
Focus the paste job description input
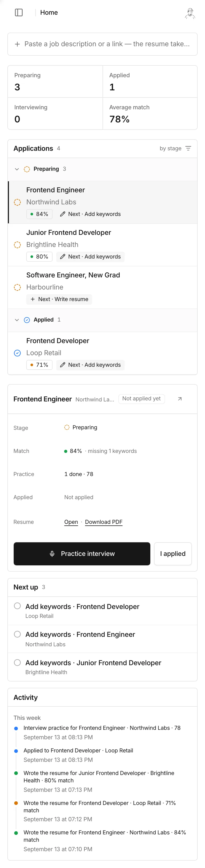tap(102, 44)
